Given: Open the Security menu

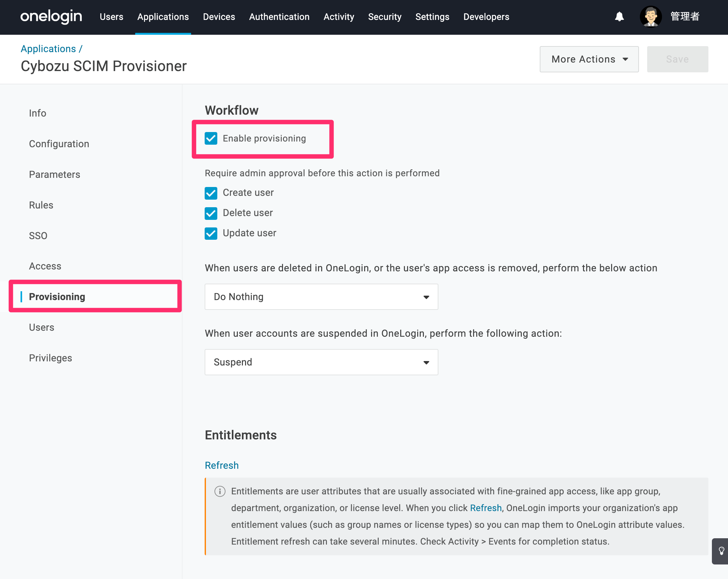Looking at the screenshot, I should pos(385,16).
